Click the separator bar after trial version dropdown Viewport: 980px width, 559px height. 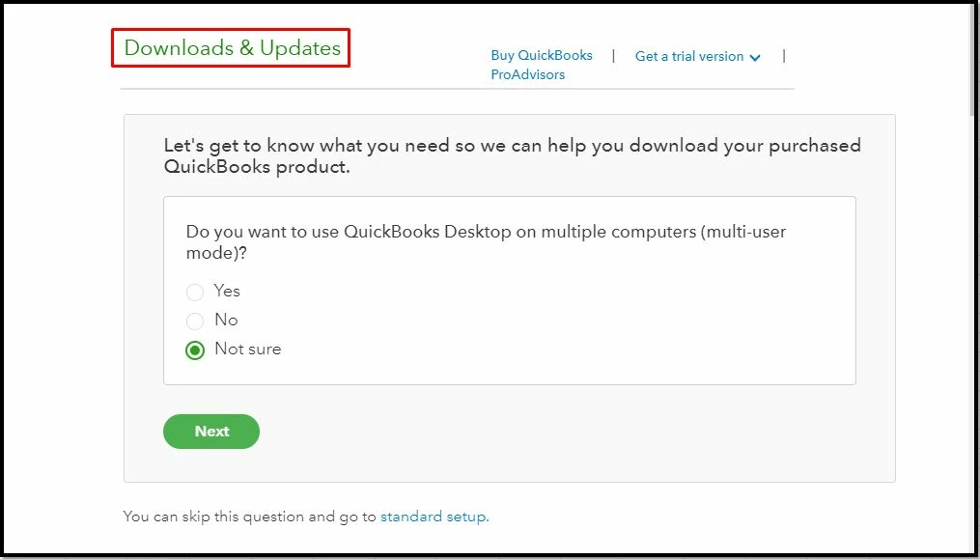[784, 56]
